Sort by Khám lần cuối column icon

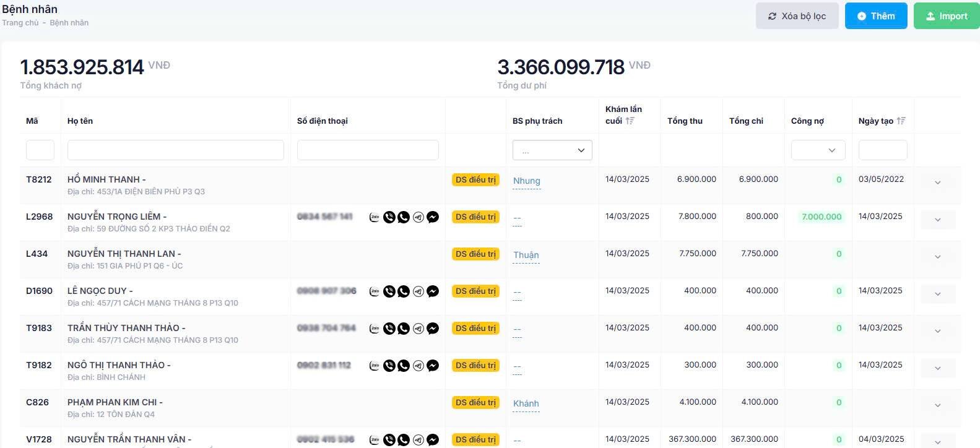pos(630,121)
